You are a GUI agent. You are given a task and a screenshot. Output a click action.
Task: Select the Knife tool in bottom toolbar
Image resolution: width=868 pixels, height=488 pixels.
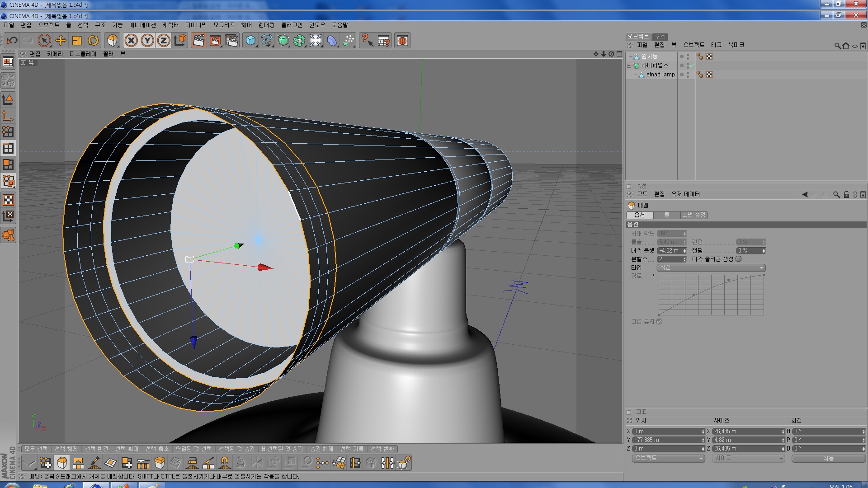click(x=208, y=463)
